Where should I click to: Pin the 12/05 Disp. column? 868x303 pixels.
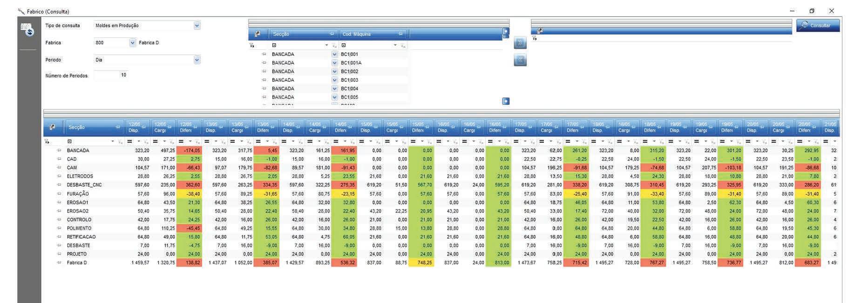tap(143, 127)
